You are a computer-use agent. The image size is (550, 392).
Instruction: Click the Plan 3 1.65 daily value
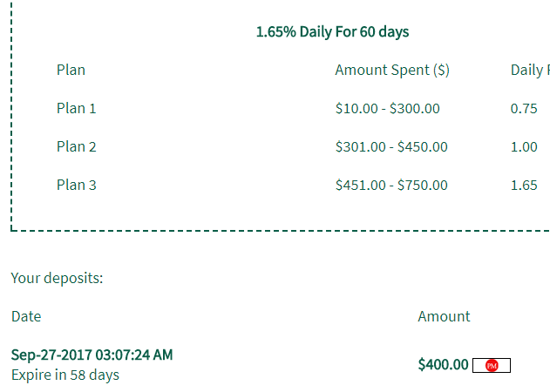524,186
